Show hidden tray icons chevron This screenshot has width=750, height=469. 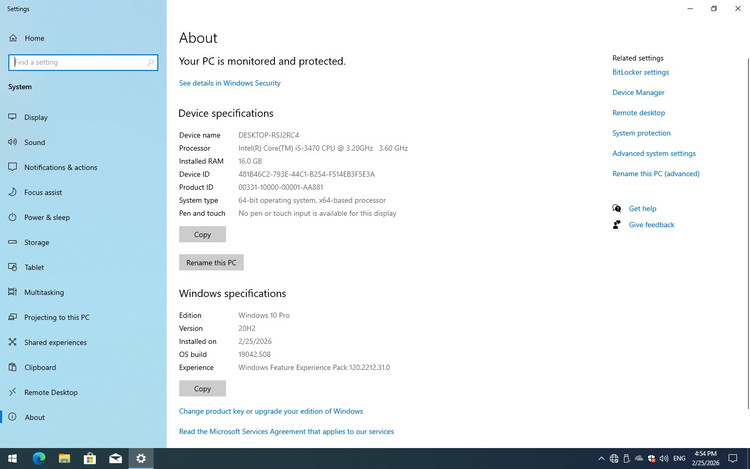(601, 458)
